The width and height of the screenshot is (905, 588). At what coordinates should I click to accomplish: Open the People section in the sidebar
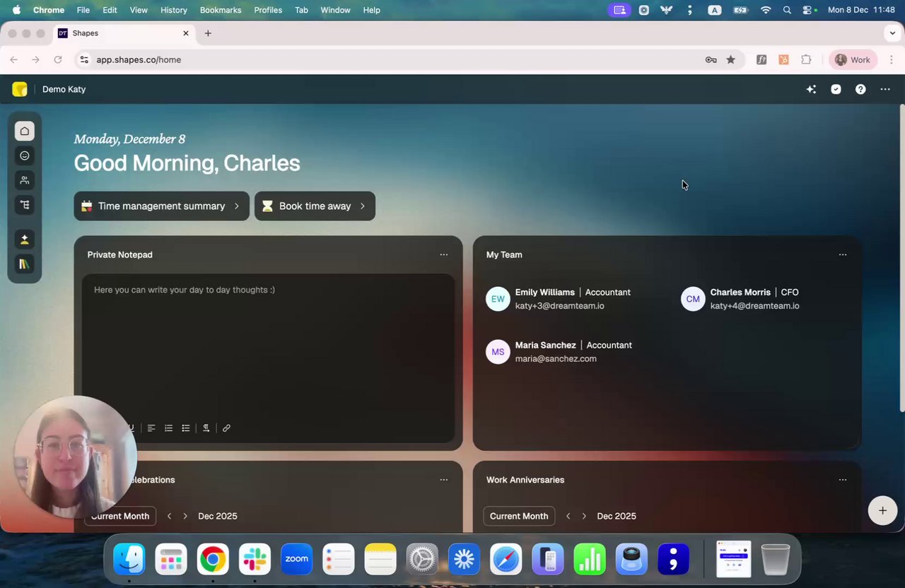[x=25, y=180]
